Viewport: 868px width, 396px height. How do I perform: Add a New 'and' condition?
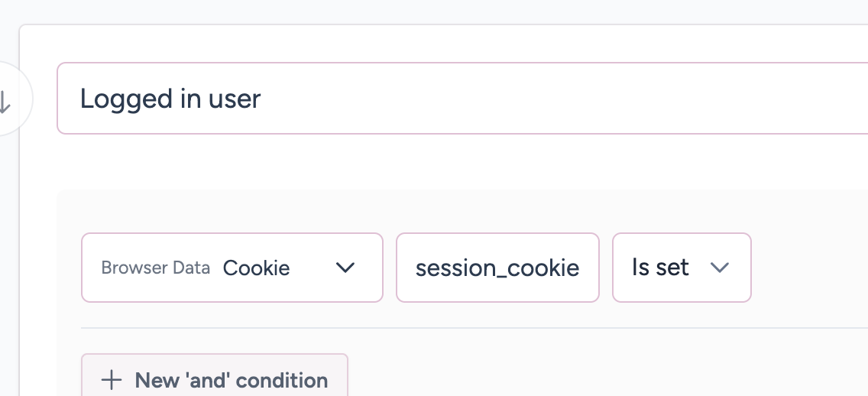click(215, 379)
